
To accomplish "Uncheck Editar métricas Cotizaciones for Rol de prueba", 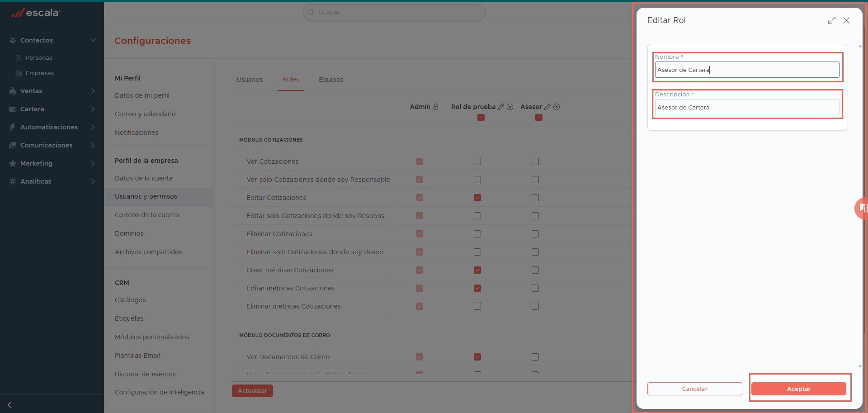I will pos(477,288).
